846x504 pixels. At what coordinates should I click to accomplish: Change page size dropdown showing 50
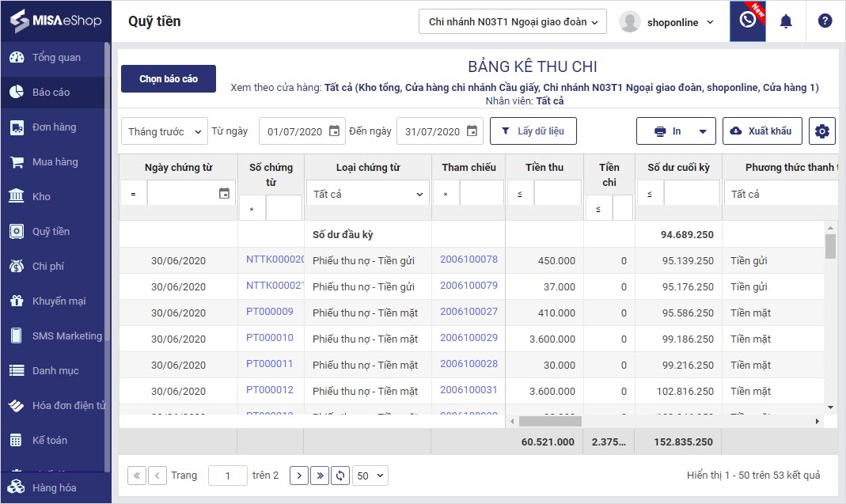click(370, 476)
